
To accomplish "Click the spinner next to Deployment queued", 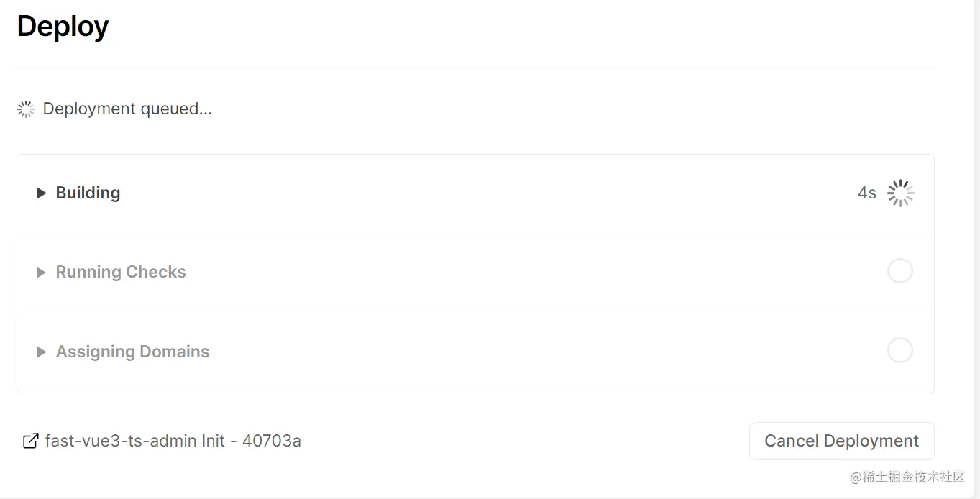I will (x=25, y=109).
